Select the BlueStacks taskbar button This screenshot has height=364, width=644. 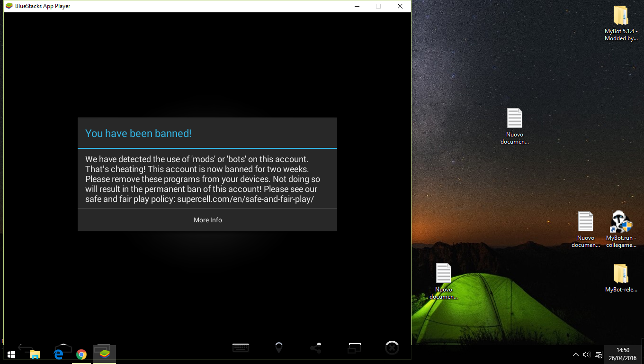pos(105,355)
